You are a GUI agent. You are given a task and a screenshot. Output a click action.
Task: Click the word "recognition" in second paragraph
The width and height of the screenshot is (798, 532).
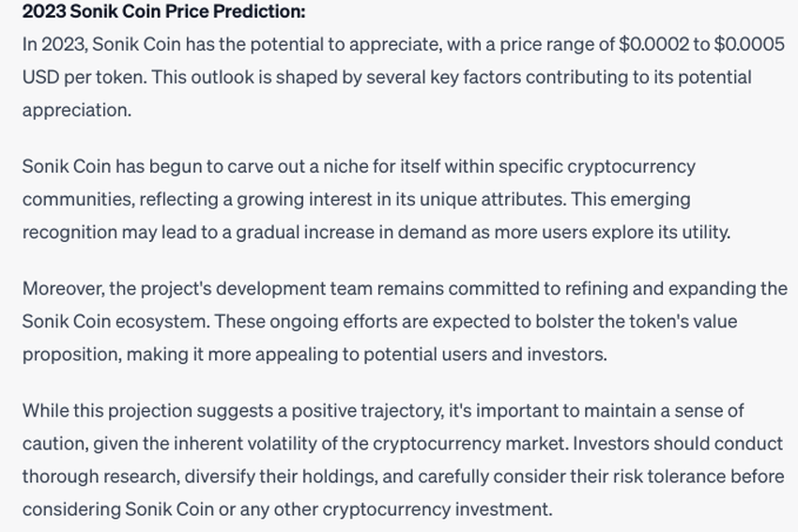point(69,233)
